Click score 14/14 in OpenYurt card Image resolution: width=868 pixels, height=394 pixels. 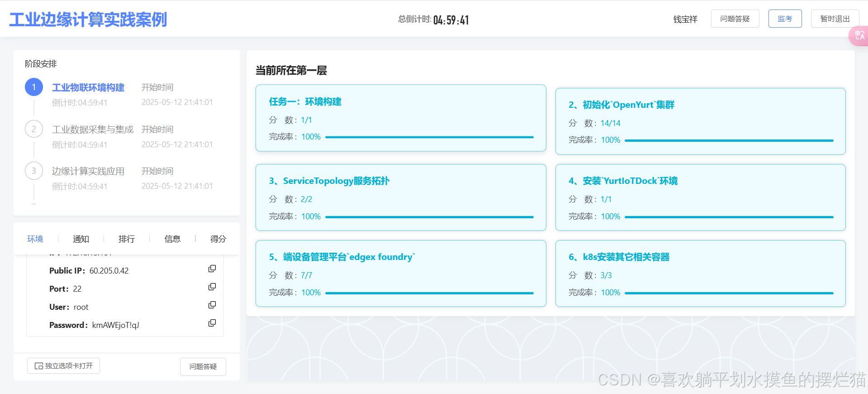tap(611, 123)
